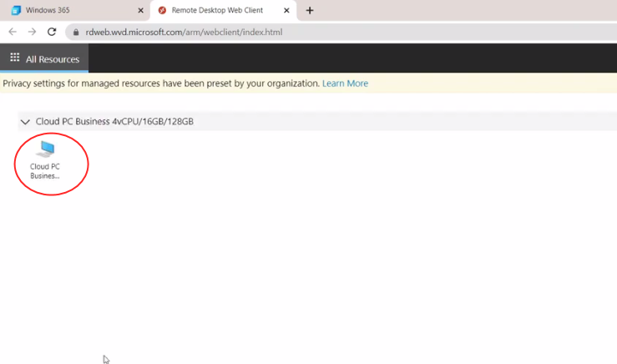Image resolution: width=617 pixels, height=364 pixels.
Task: Open the Cloud PC Business desktop icon
Action: point(45,160)
